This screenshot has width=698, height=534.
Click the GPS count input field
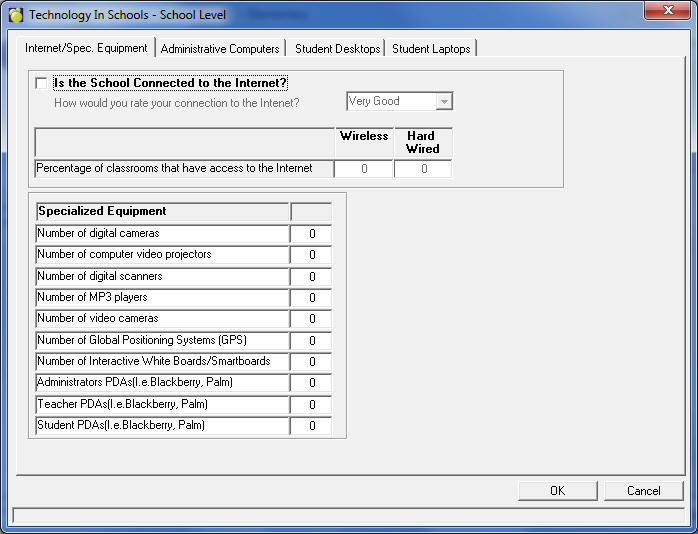click(311, 341)
